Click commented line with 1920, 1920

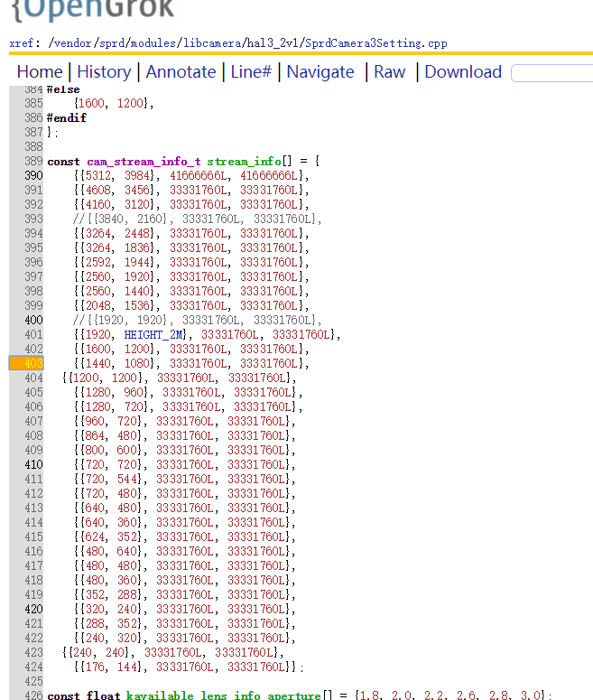click(x=197, y=320)
